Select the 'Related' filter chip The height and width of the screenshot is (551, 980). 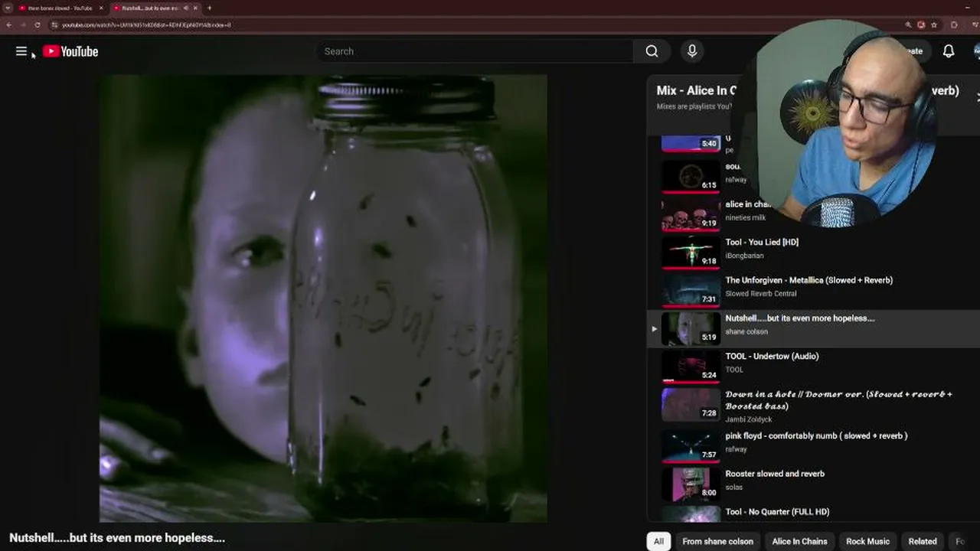923,541
